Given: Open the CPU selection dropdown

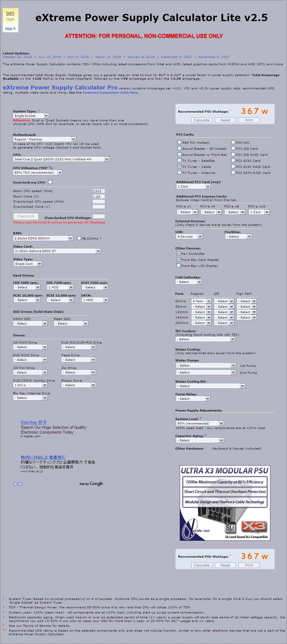Looking at the screenshot, I should tap(61, 159).
